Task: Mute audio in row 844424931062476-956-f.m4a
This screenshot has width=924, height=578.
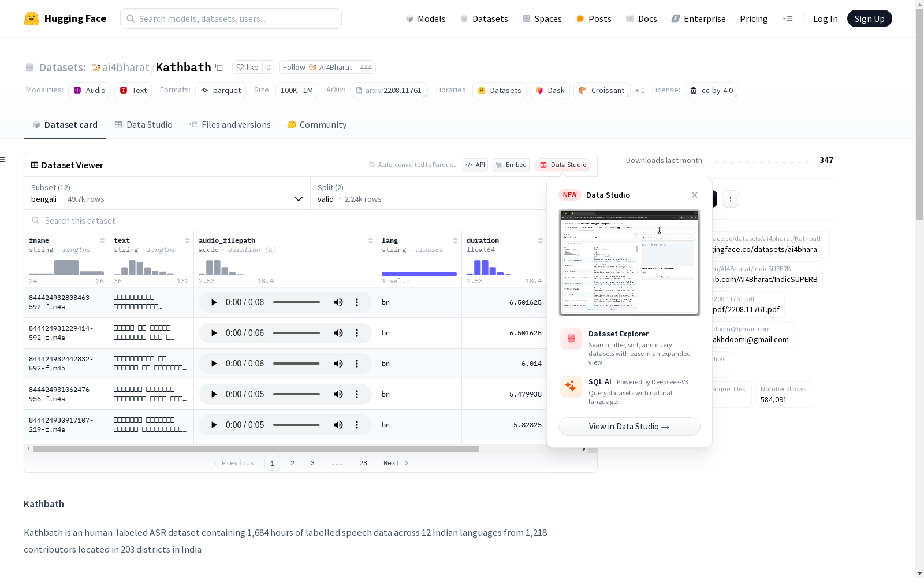Action: click(x=338, y=394)
